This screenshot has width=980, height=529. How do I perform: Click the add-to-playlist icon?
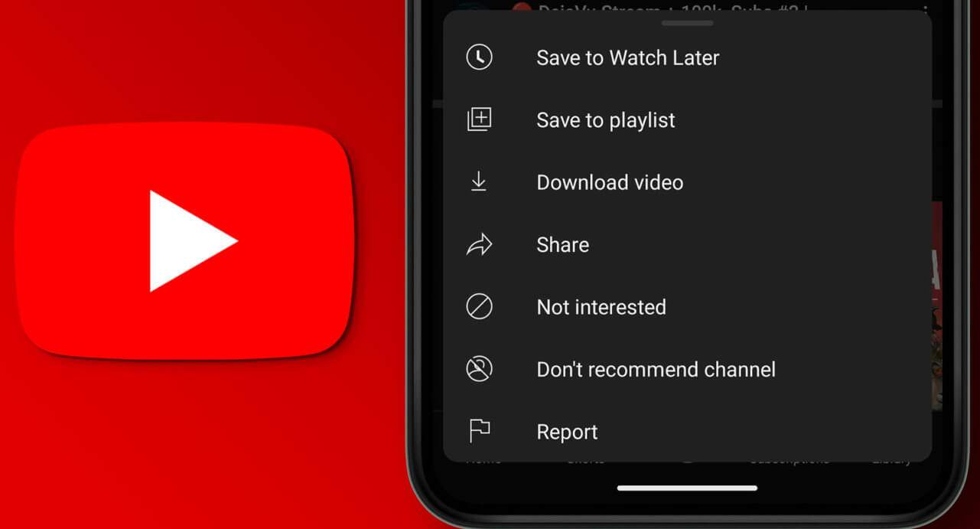coord(479,119)
